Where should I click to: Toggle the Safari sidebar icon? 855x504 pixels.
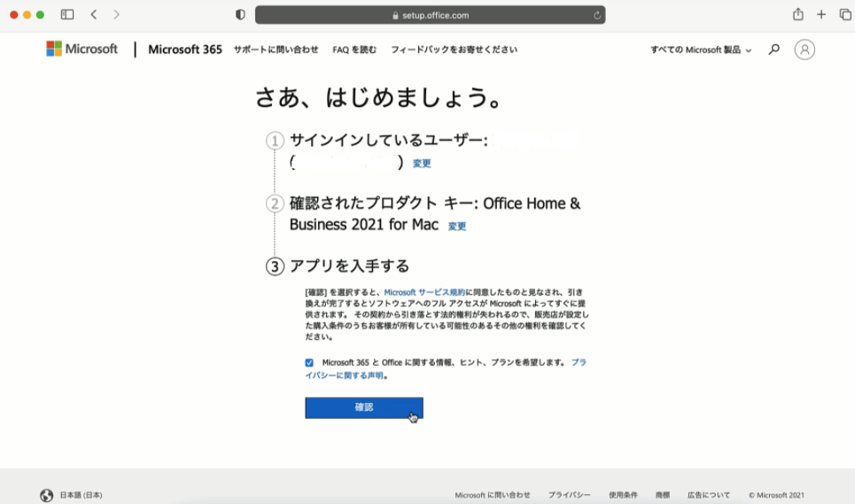point(67,15)
